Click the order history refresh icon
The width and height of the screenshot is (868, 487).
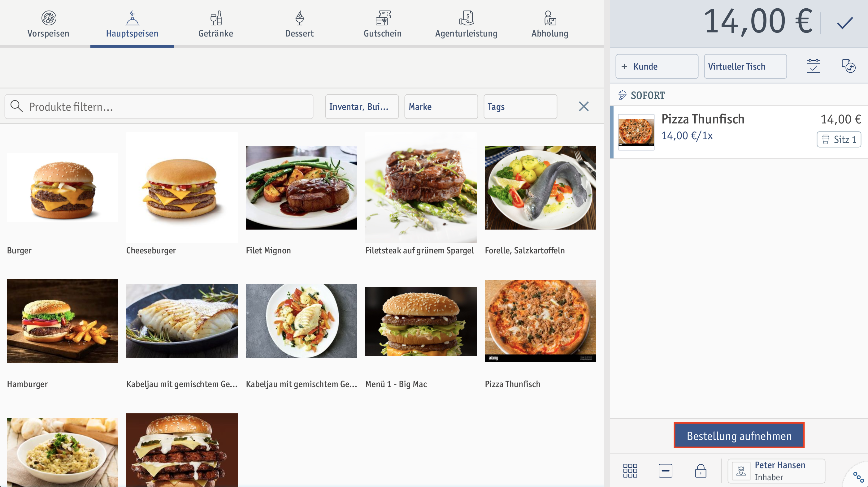click(x=848, y=66)
